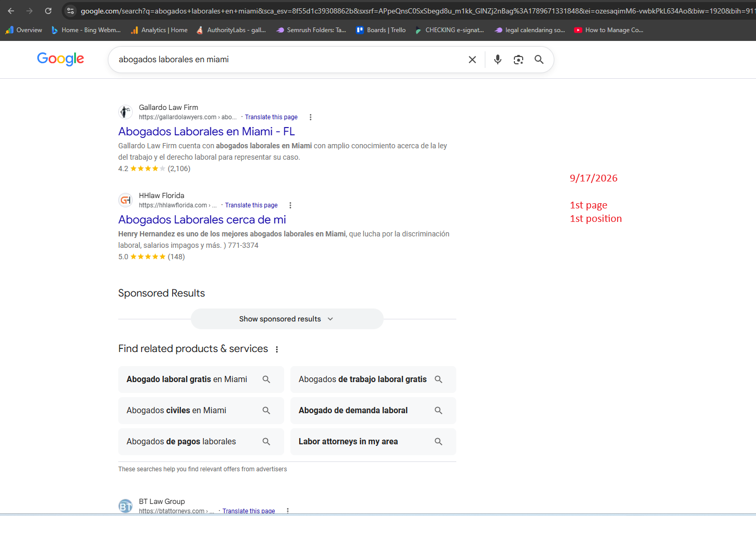
Task: Open the Analytics | Home bookmark
Action: click(159, 30)
